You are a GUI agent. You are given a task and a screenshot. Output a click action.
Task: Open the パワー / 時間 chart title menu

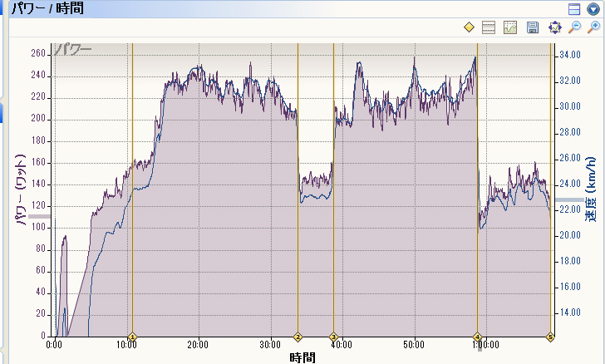pos(47,8)
